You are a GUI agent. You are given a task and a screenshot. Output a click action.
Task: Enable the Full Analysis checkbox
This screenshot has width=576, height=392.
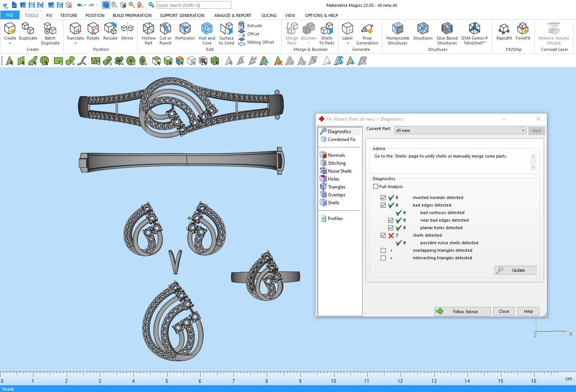pyautogui.click(x=376, y=187)
